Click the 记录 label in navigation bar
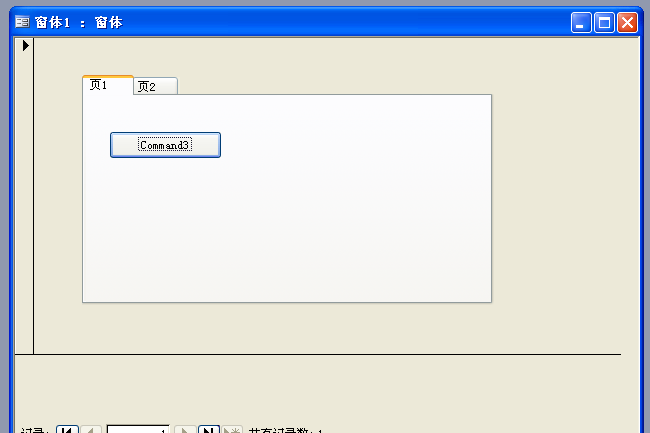The height and width of the screenshot is (433, 650). [x=35, y=430]
